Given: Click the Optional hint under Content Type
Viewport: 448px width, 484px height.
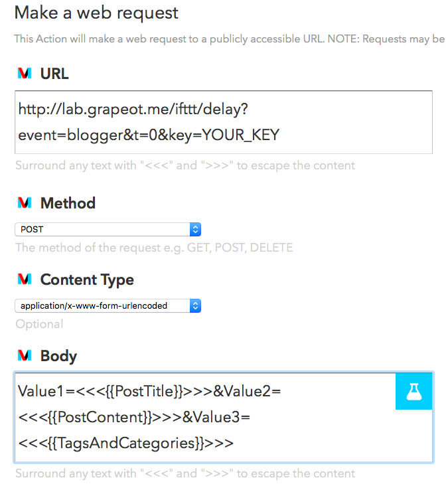Looking at the screenshot, I should tap(39, 324).
